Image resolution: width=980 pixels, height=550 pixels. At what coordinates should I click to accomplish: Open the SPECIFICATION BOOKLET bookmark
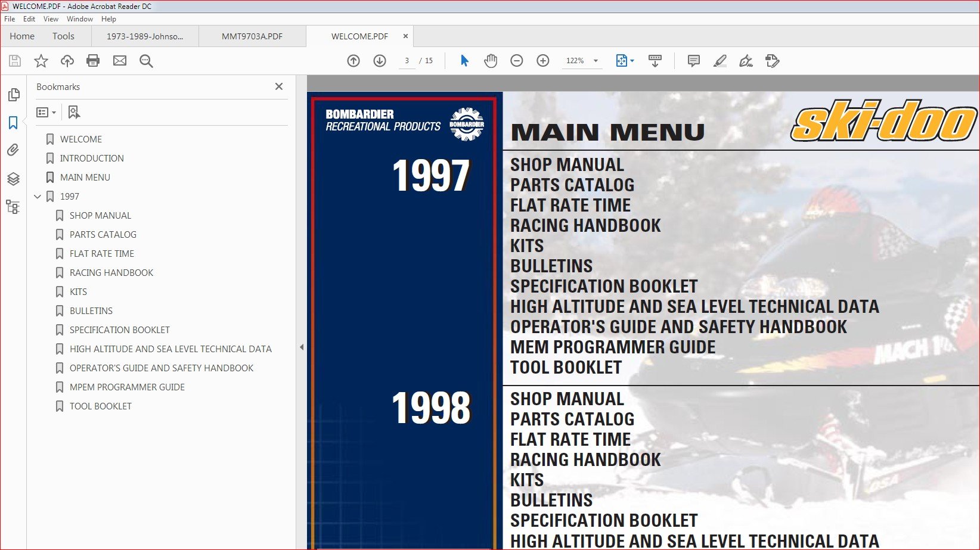coord(120,330)
